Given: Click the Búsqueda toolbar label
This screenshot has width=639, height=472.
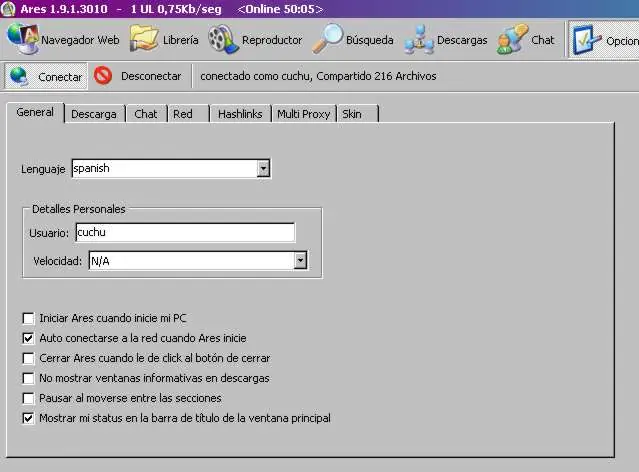Looking at the screenshot, I should 370,40.
